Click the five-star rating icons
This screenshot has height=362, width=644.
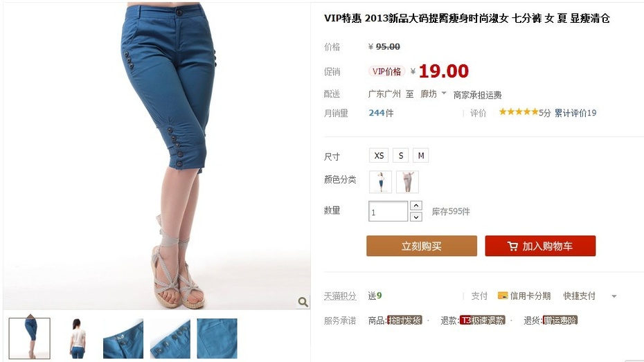[x=519, y=111]
